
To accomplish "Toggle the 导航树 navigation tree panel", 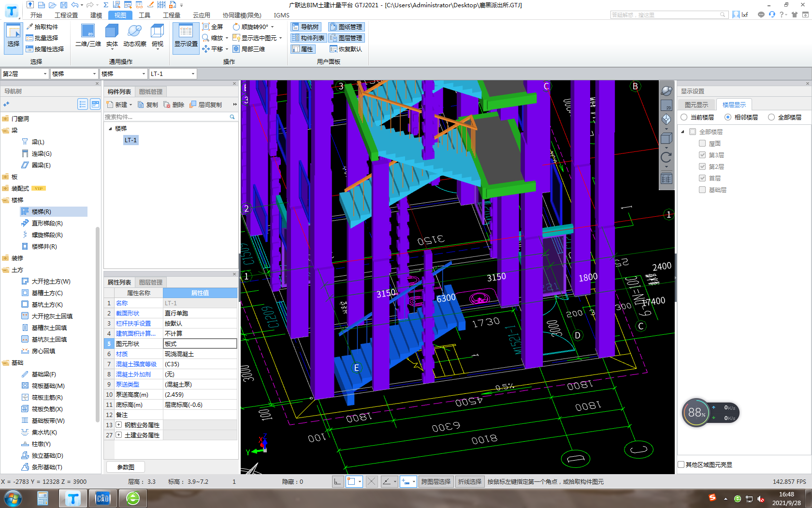I will coord(305,27).
